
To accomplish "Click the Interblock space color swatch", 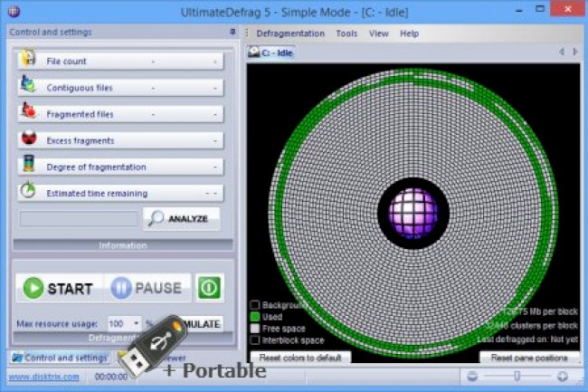I will (255, 339).
